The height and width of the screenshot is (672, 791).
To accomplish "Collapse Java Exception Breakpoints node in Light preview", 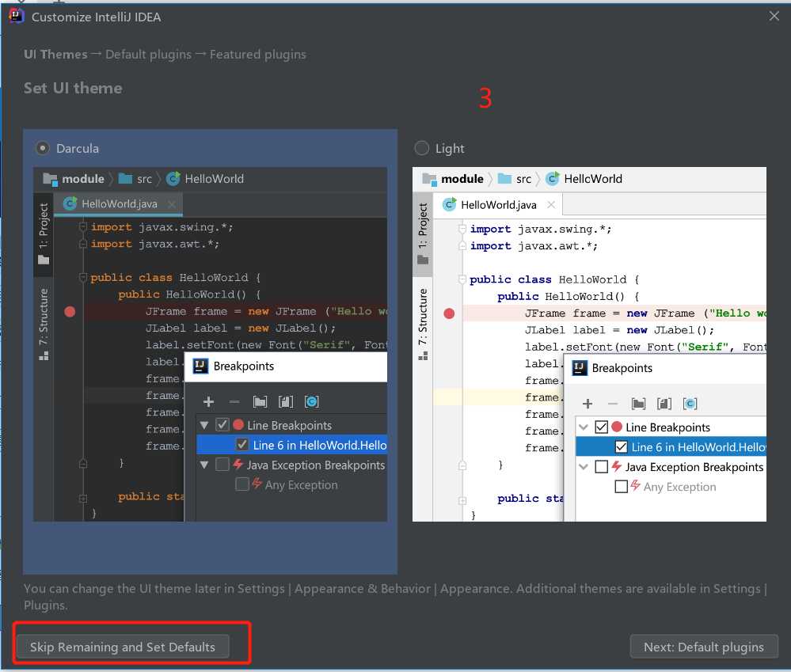I will tap(584, 467).
